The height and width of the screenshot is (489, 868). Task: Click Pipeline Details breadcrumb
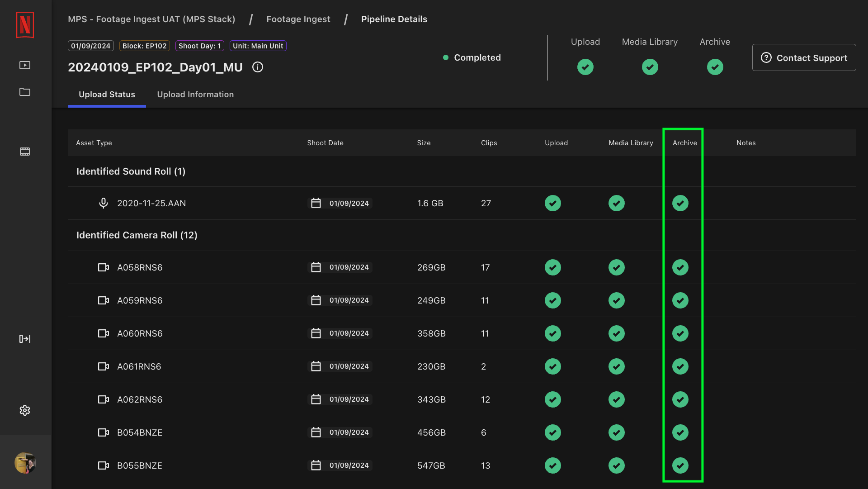(394, 19)
